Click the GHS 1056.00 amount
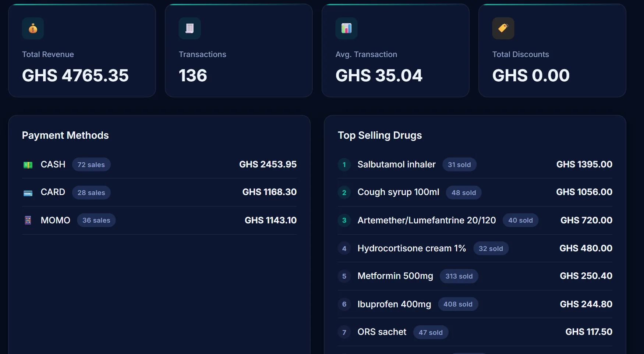Viewport: 644px width, 354px height. 584,192
